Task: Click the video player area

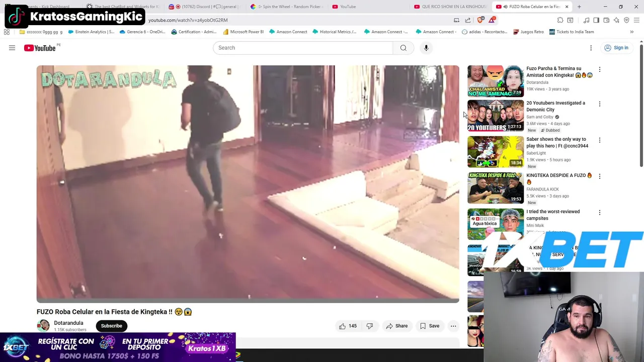Action: pos(248,184)
